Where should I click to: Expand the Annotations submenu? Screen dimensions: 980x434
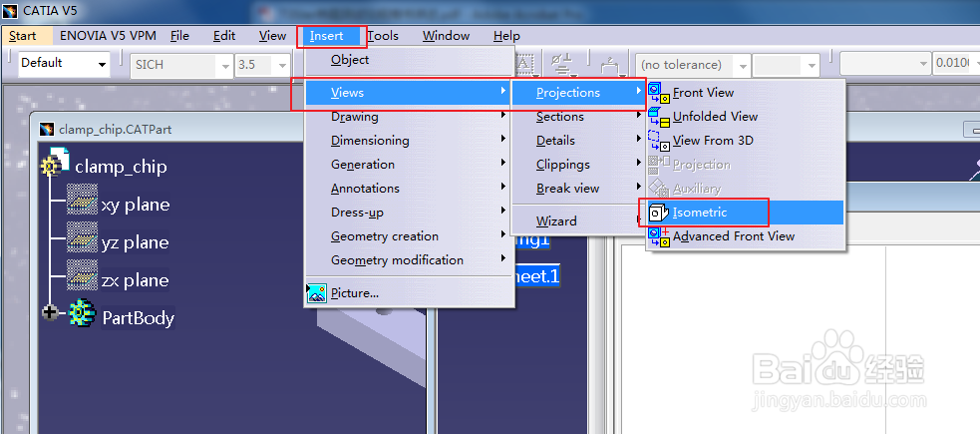click(x=409, y=189)
